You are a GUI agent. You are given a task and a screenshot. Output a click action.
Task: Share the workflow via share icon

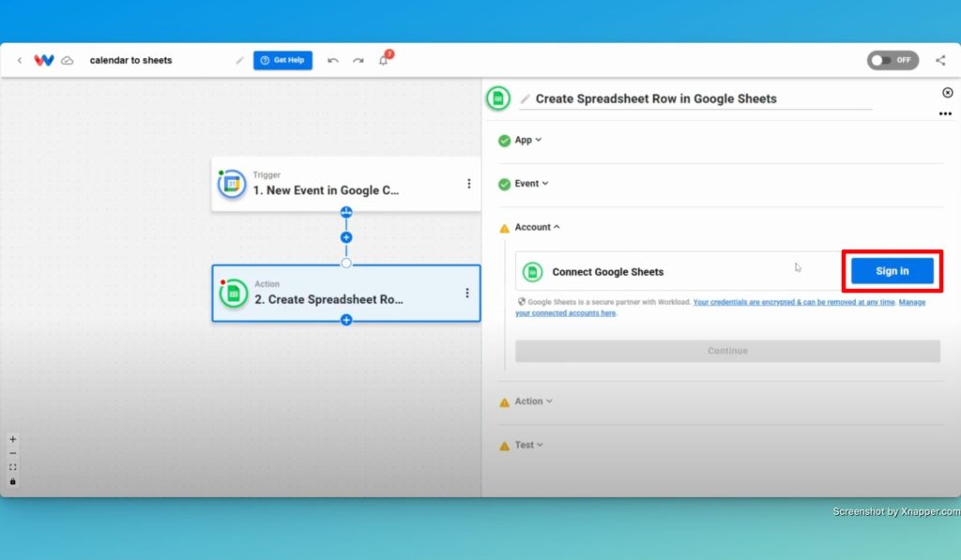(940, 60)
